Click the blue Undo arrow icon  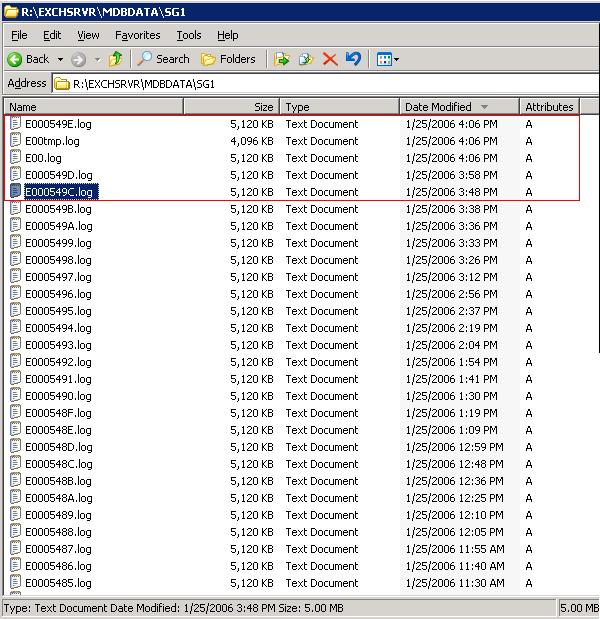(x=353, y=59)
